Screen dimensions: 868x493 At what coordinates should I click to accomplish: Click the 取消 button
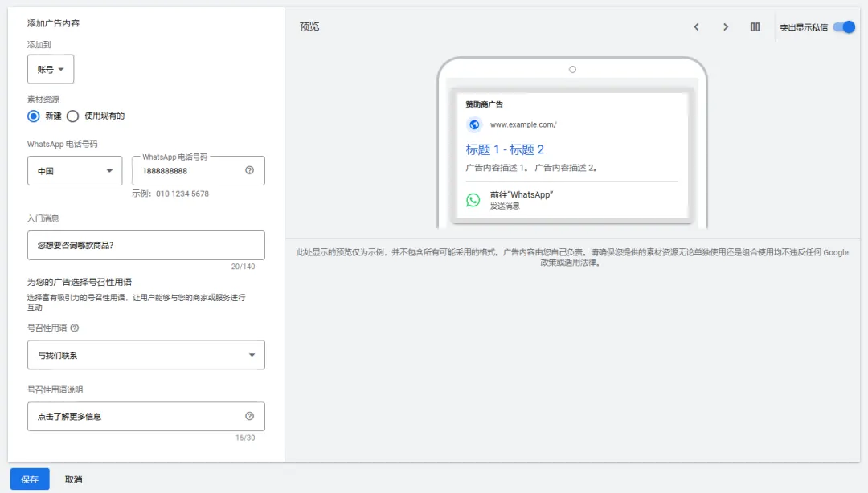click(74, 479)
